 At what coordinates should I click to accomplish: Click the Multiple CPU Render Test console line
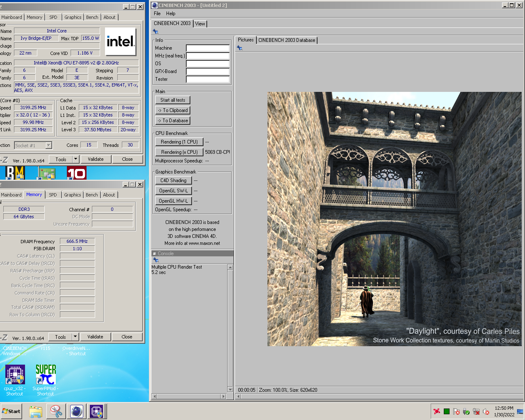click(x=177, y=267)
